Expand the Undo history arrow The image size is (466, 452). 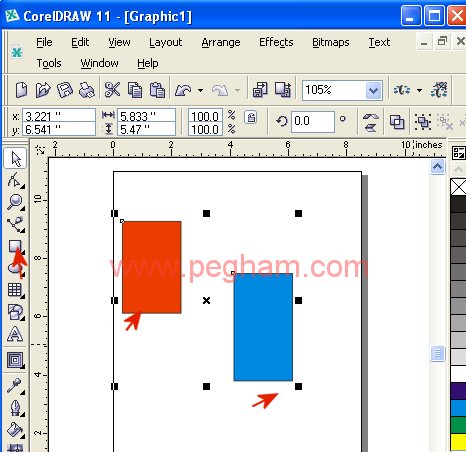pyautogui.click(x=200, y=90)
